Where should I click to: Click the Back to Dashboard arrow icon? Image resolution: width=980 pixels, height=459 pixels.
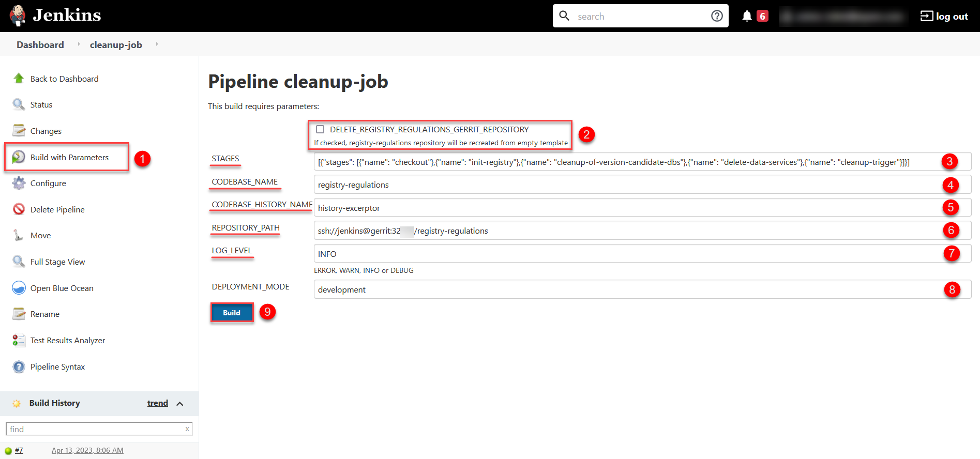coord(19,79)
